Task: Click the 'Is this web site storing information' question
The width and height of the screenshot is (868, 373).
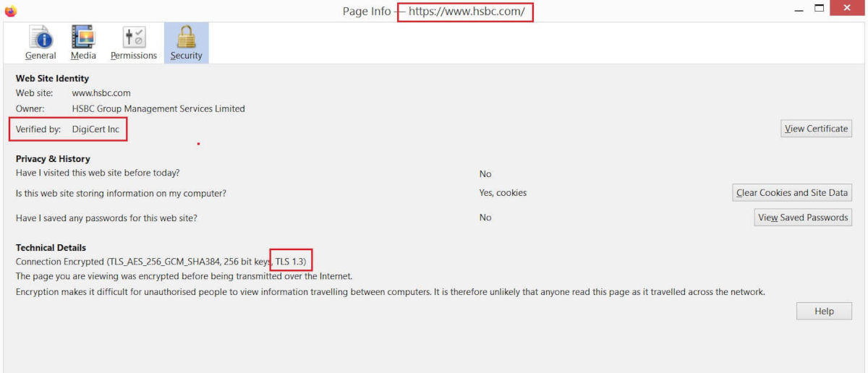Action: [121, 193]
